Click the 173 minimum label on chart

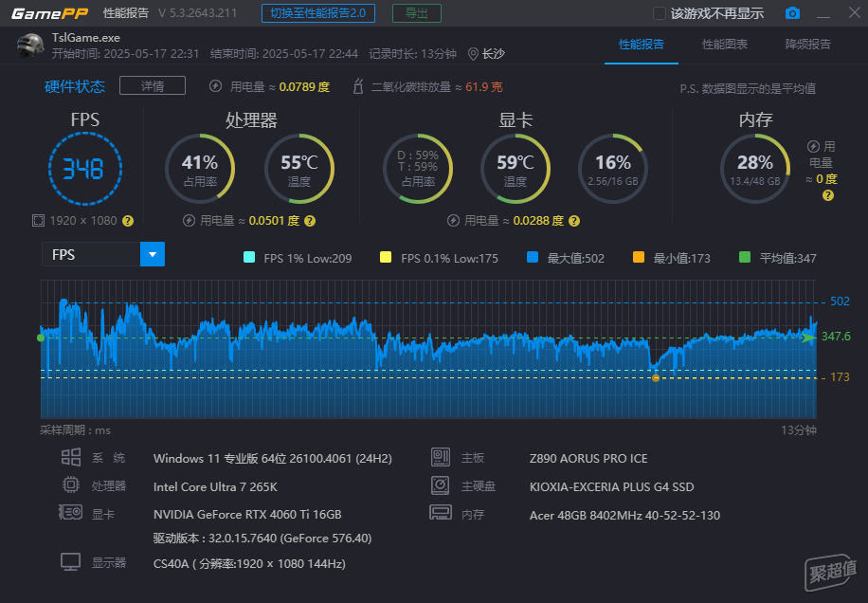(840, 377)
